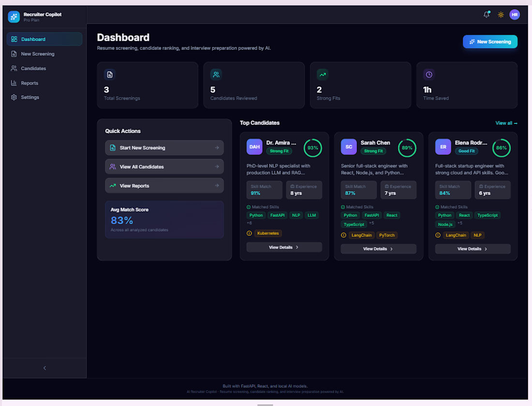
Task: Click the Kubernetes missing-skill warning icon
Action: (250, 233)
